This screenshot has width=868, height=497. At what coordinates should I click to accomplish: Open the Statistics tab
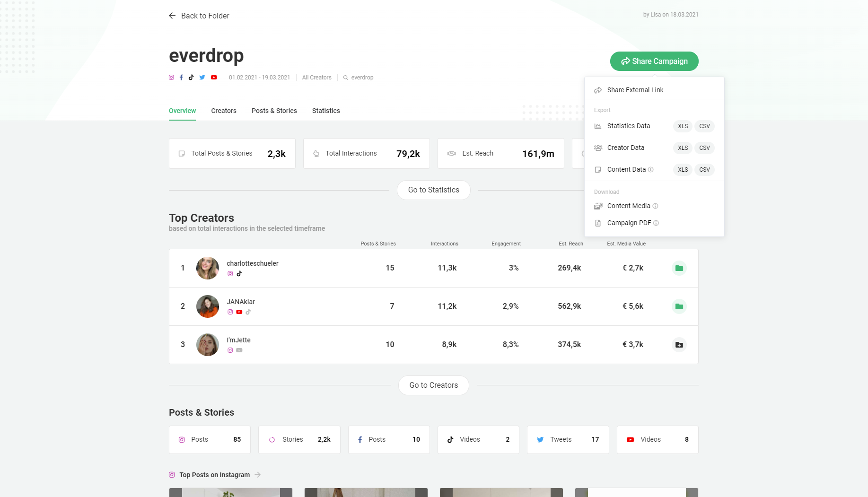[326, 111]
